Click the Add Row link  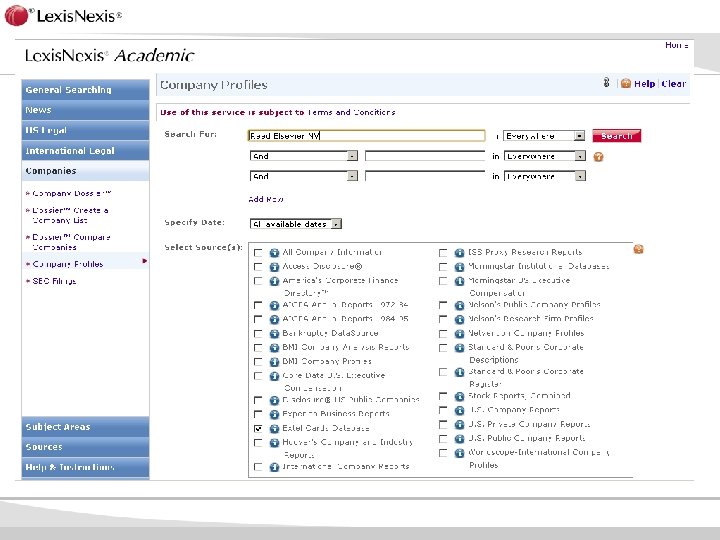point(266,199)
